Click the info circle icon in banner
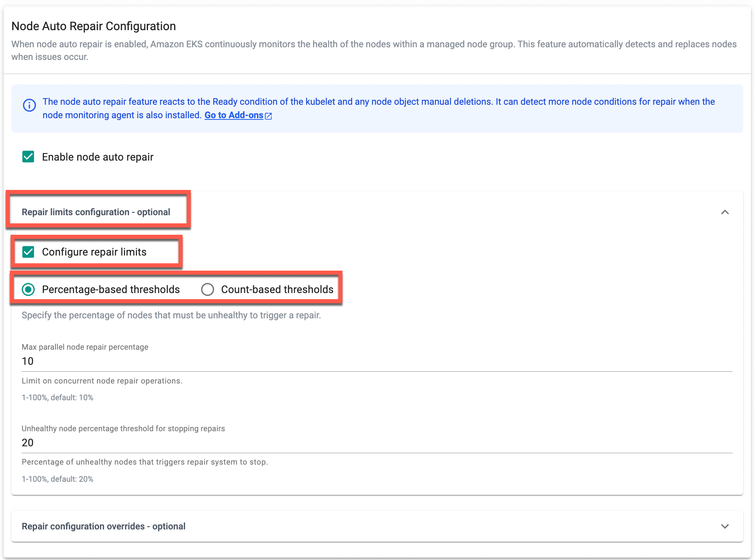The width and height of the screenshot is (755, 560). [x=29, y=106]
